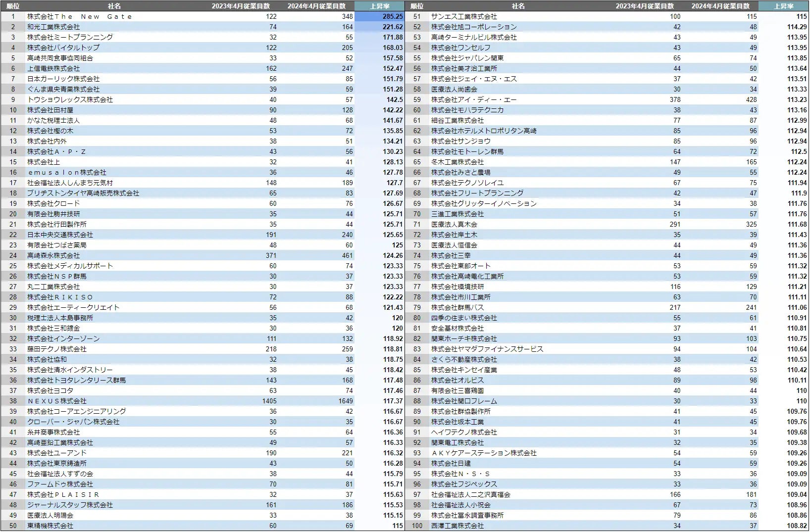The width and height of the screenshot is (810, 532).
Task: Select 日本ガーリック株式会社
Action: point(63,79)
